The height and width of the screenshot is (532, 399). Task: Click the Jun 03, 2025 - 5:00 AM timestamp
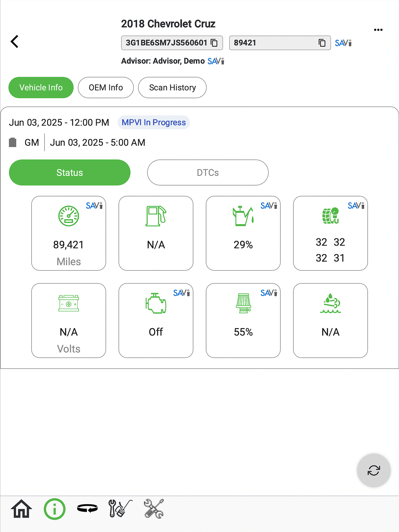click(x=97, y=143)
